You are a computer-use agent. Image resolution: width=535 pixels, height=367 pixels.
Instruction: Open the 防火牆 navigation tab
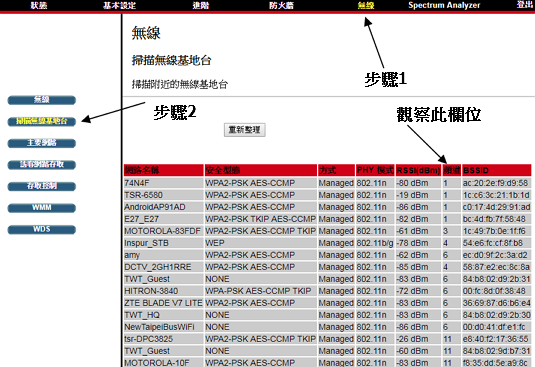(281, 5)
